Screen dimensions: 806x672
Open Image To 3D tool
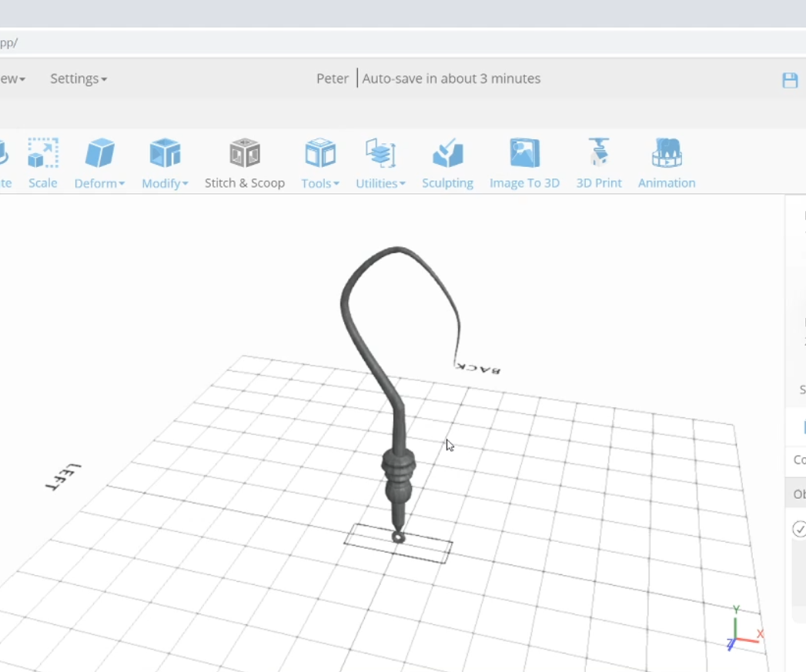pyautogui.click(x=524, y=163)
